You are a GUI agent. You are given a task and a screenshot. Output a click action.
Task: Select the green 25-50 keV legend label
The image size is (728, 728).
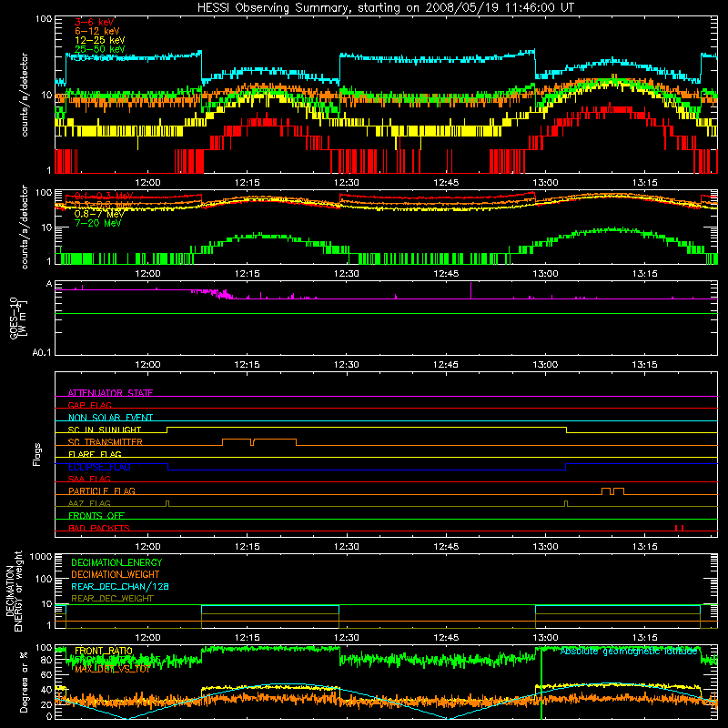tap(100, 49)
